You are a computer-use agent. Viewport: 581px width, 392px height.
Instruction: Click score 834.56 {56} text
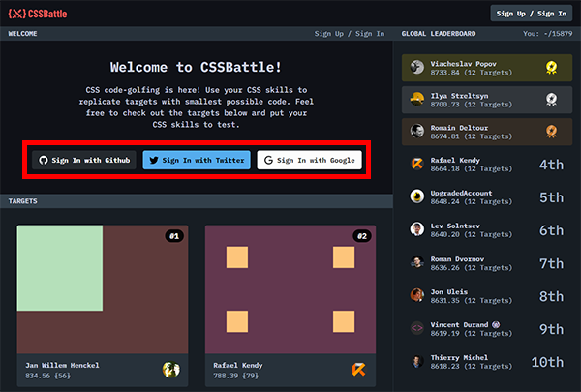pyautogui.click(x=47, y=376)
